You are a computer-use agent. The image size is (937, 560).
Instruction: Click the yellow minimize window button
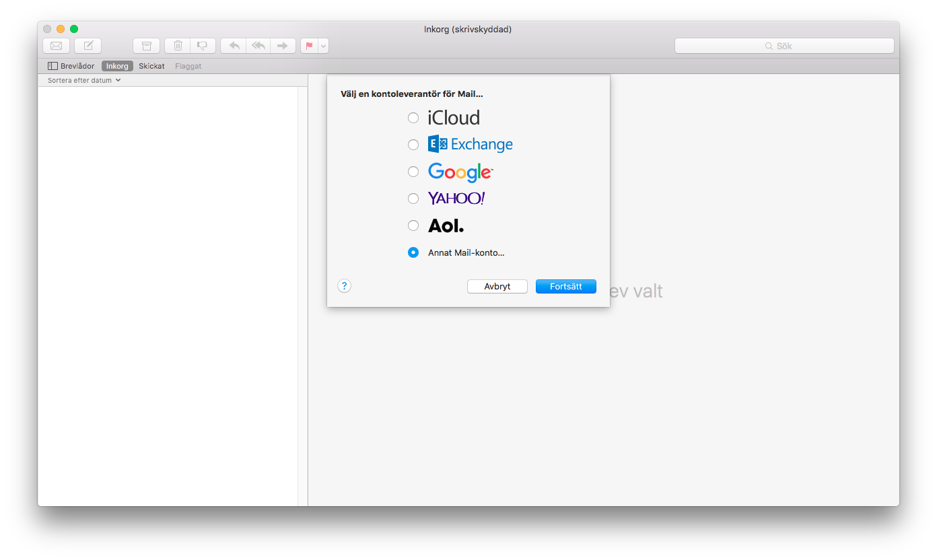click(61, 29)
